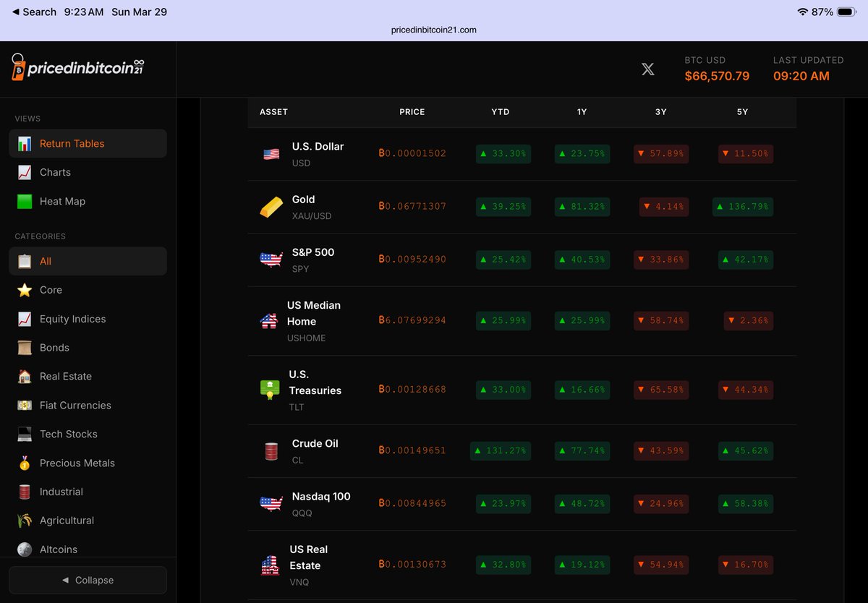The height and width of the screenshot is (603, 868).
Task: Click U.S. Dollar price ₿0.00001502
Action: click(x=412, y=153)
